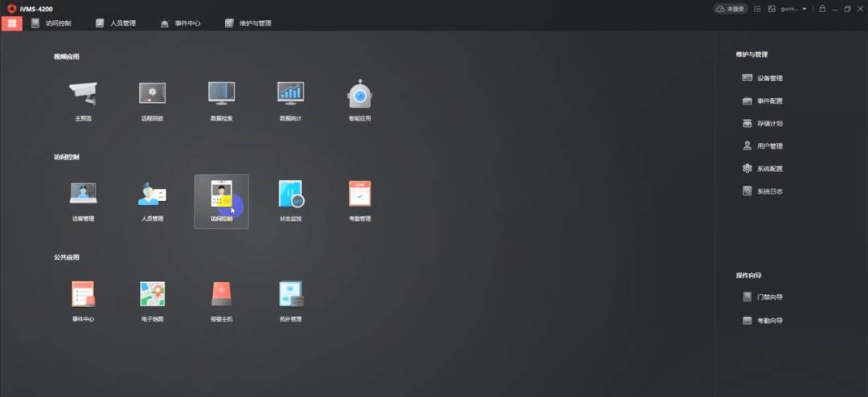Open the 主预览 camera icon
This screenshot has height=397, width=868.
coord(83,95)
